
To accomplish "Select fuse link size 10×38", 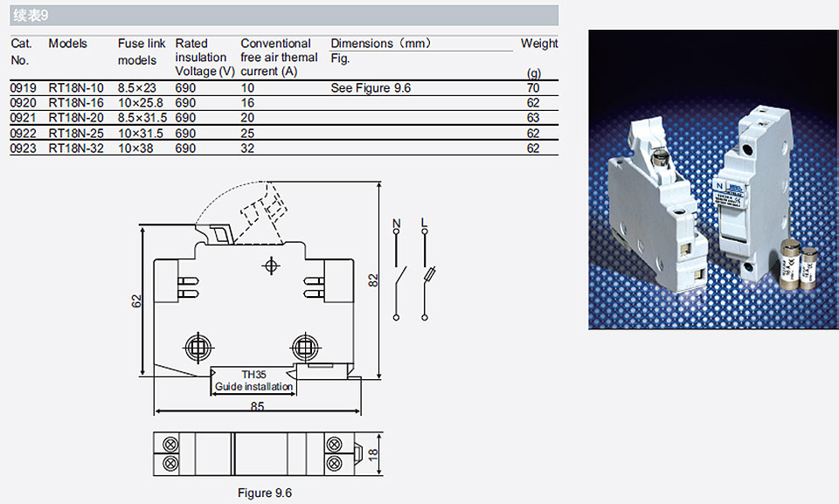I will click(x=135, y=148).
